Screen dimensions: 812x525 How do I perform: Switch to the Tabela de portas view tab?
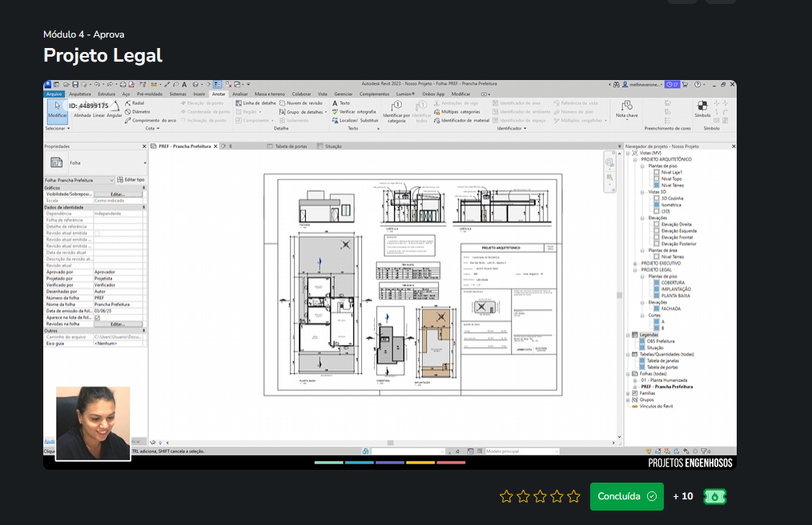tap(290, 146)
